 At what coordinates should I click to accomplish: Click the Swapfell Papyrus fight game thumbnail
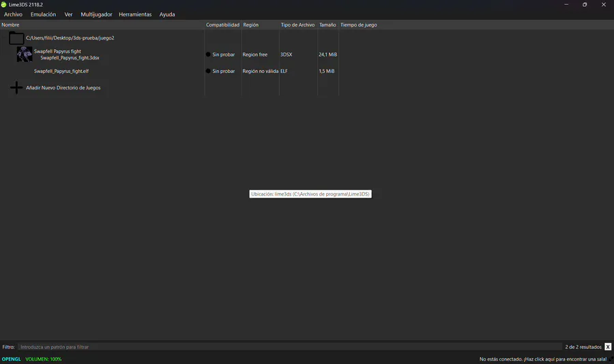25,55
